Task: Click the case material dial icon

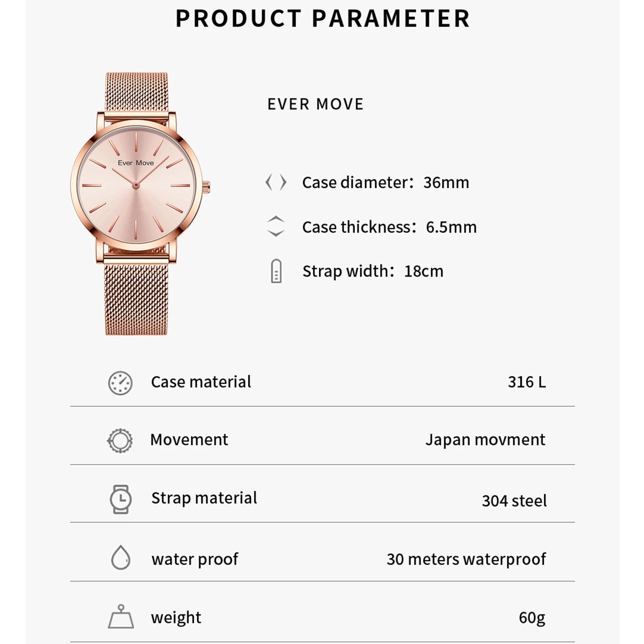Action: [120, 383]
